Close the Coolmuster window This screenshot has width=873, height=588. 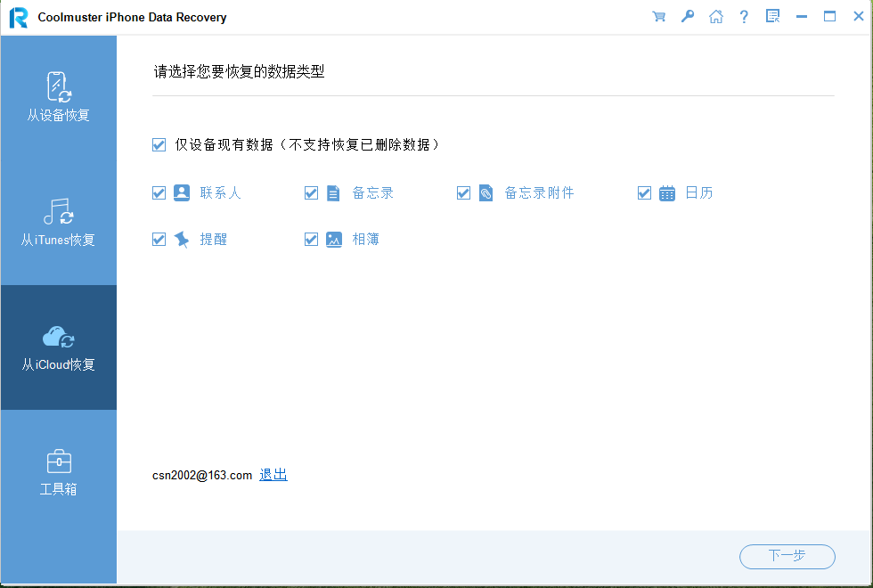(x=859, y=17)
